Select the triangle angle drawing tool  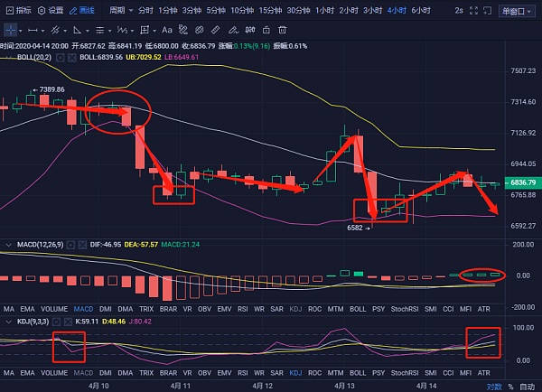coord(78,31)
